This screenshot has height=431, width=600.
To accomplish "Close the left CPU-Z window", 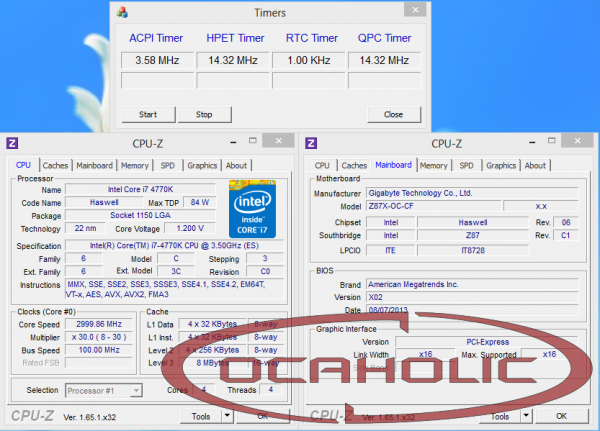I will [x=279, y=140].
